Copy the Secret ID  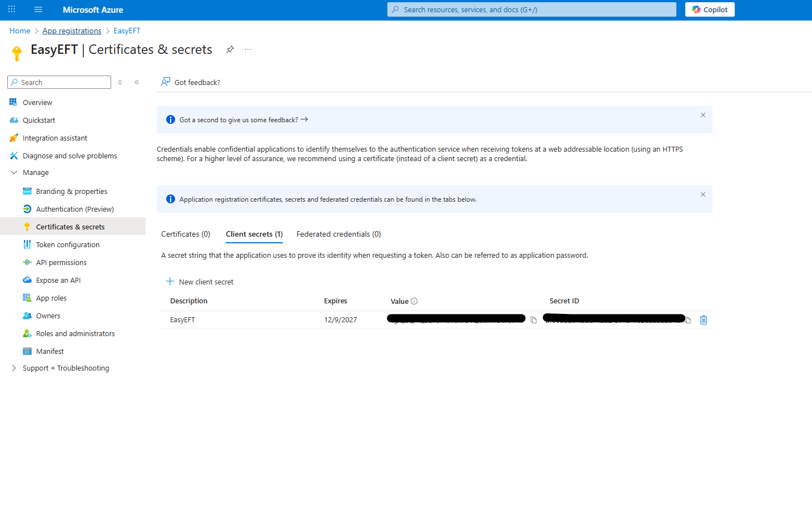click(688, 320)
